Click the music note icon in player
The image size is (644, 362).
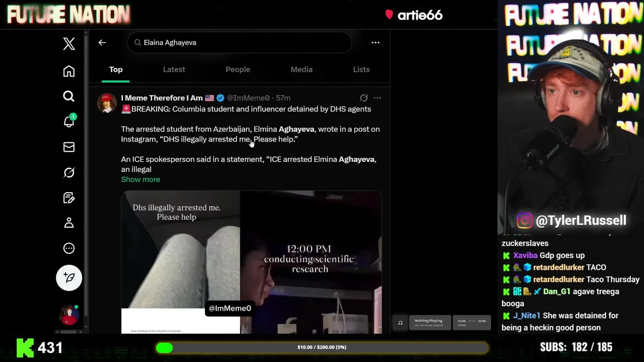[x=400, y=323]
